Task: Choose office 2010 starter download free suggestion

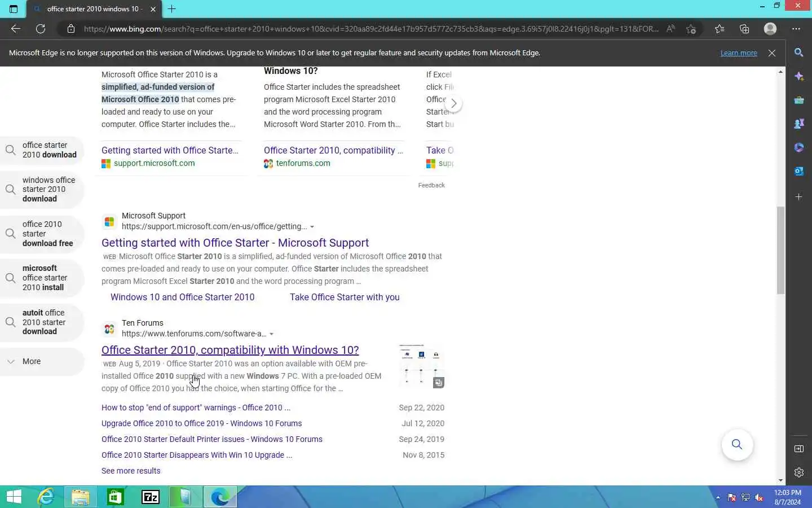Action: (42, 234)
